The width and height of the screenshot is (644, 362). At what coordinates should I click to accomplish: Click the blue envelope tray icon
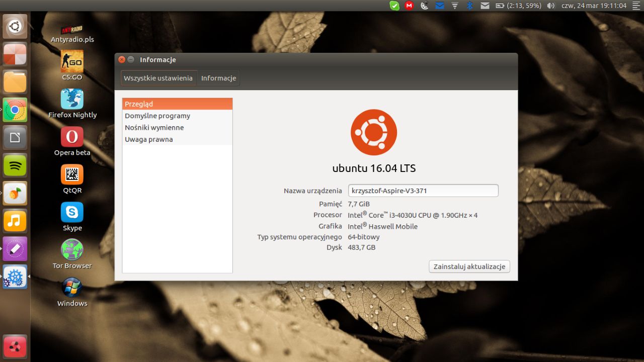(x=440, y=6)
